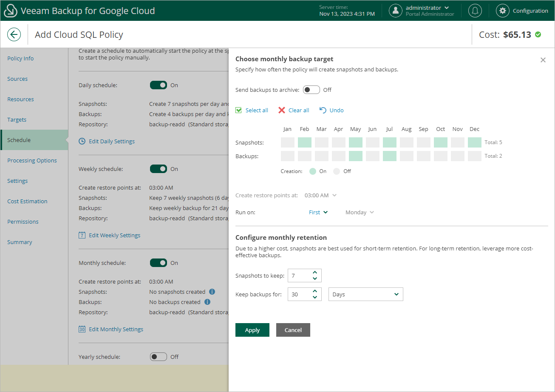
Task: Enable Snapshots for August
Action: click(x=407, y=142)
